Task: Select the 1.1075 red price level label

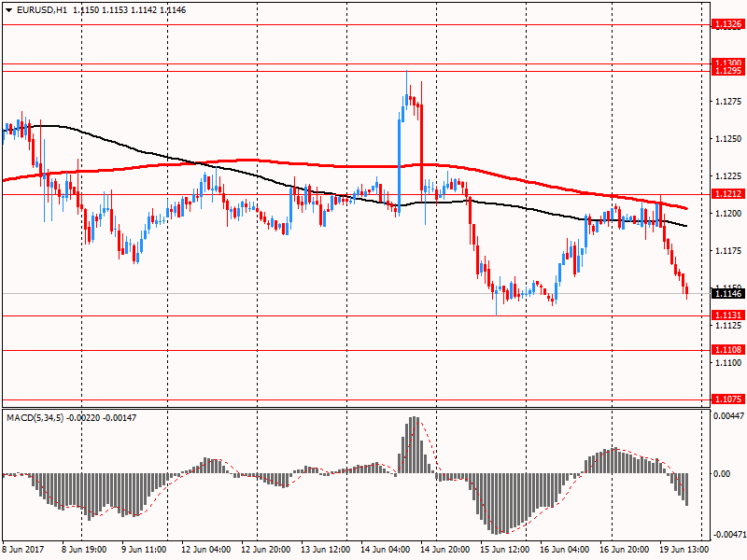Action: point(728,399)
